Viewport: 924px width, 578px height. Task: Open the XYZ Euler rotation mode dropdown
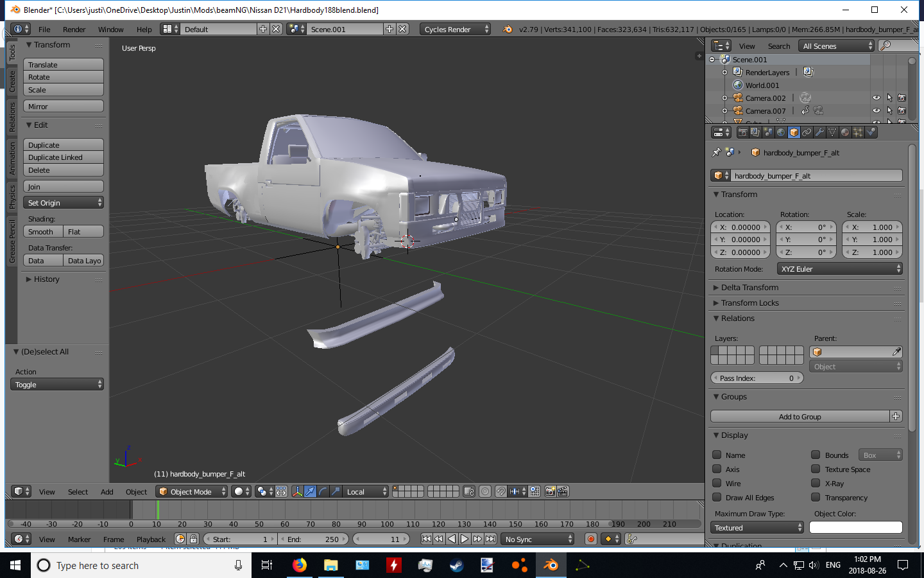coord(840,268)
